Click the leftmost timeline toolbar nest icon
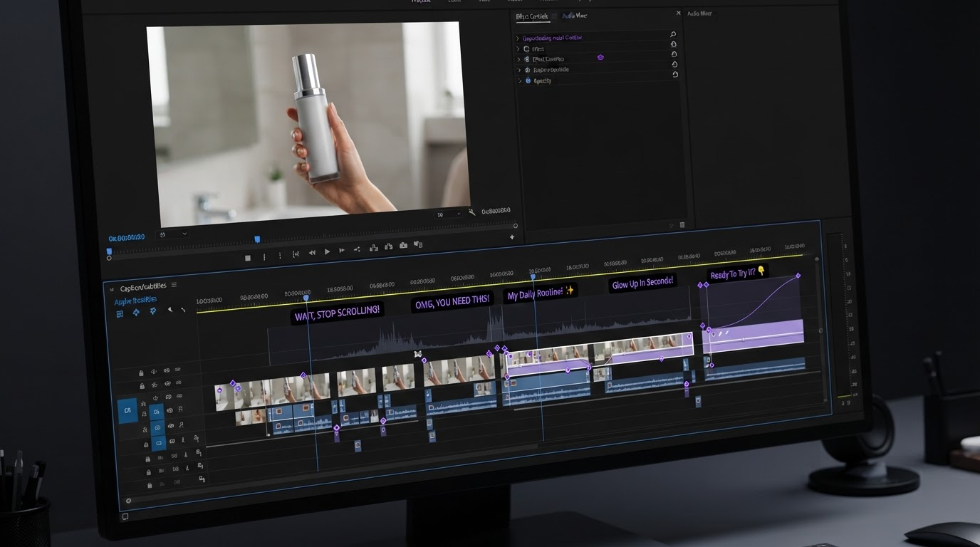This screenshot has width=980, height=547. [120, 313]
